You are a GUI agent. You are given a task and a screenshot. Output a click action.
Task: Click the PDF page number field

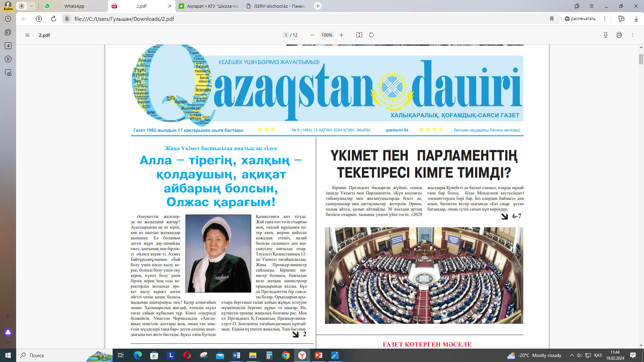286,35
